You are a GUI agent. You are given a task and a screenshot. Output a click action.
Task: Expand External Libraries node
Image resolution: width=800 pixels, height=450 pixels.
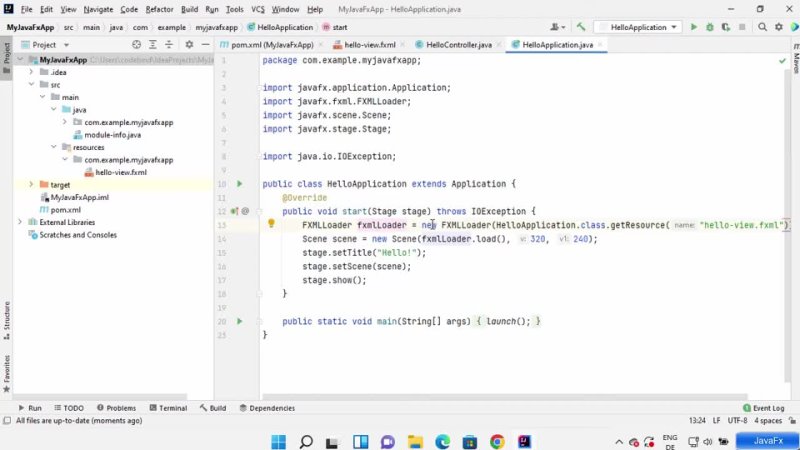(x=20, y=222)
